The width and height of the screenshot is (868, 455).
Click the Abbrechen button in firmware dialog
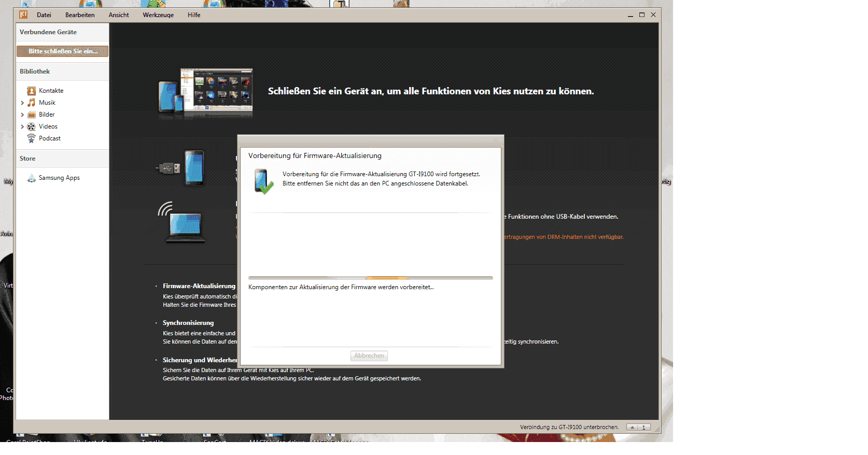(x=369, y=356)
